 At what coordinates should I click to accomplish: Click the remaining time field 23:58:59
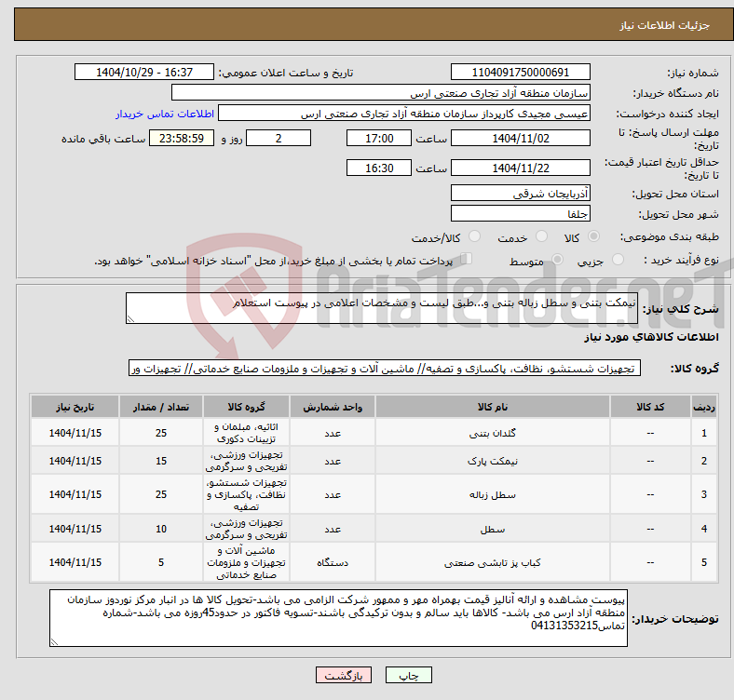pyautogui.click(x=182, y=138)
